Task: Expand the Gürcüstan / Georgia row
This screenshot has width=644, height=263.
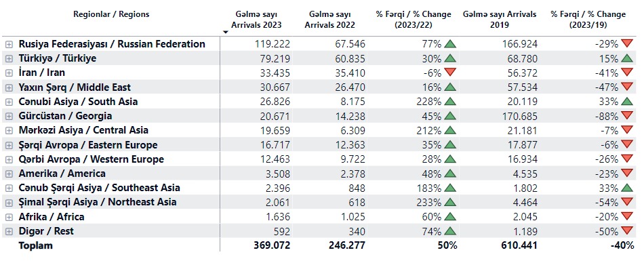Action: 9,117
